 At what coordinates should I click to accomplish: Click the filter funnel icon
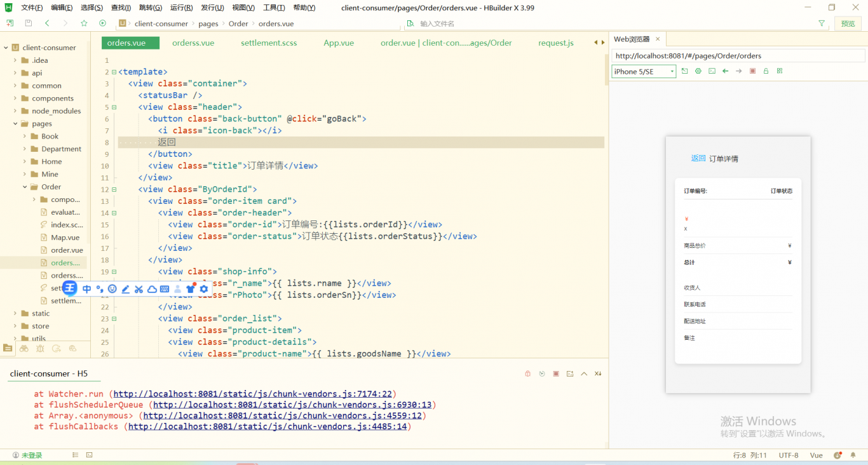point(822,24)
